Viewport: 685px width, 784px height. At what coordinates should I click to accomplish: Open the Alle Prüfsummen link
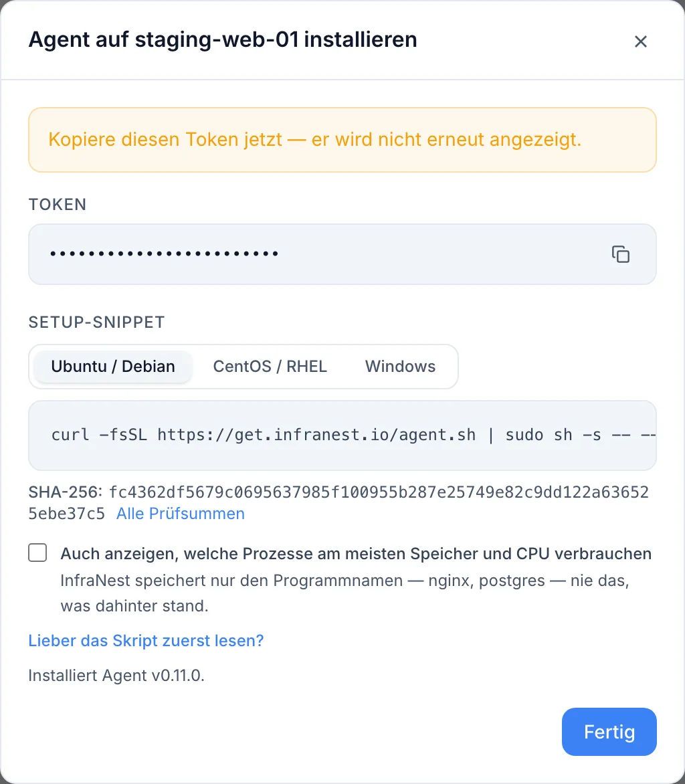coord(181,514)
